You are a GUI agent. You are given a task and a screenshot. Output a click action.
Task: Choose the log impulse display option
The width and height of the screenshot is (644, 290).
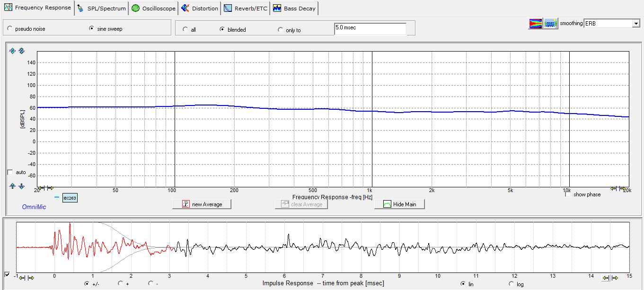[512, 284]
